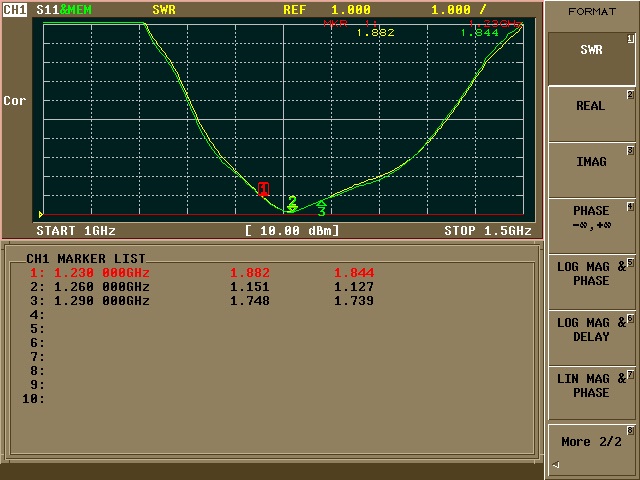Click the scale 1.000 / header value

click(x=459, y=9)
